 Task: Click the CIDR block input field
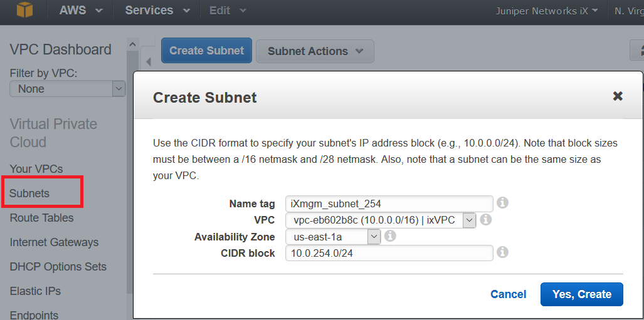point(389,253)
